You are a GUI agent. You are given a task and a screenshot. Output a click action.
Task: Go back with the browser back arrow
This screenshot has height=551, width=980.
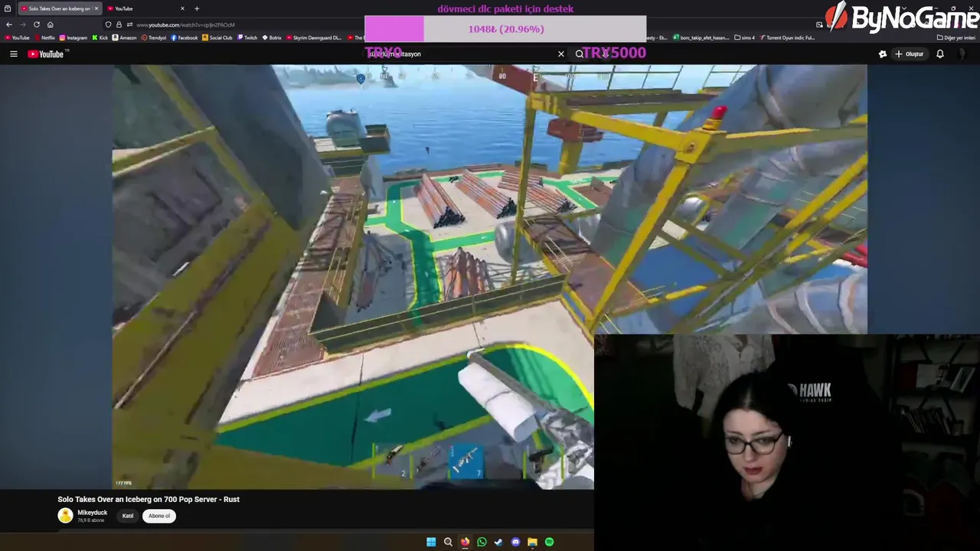[x=9, y=24]
